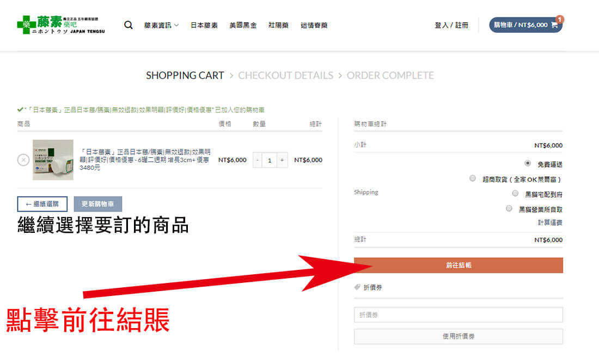Open the product thumbnail image
The width and height of the screenshot is (599, 364).
pos(53,160)
